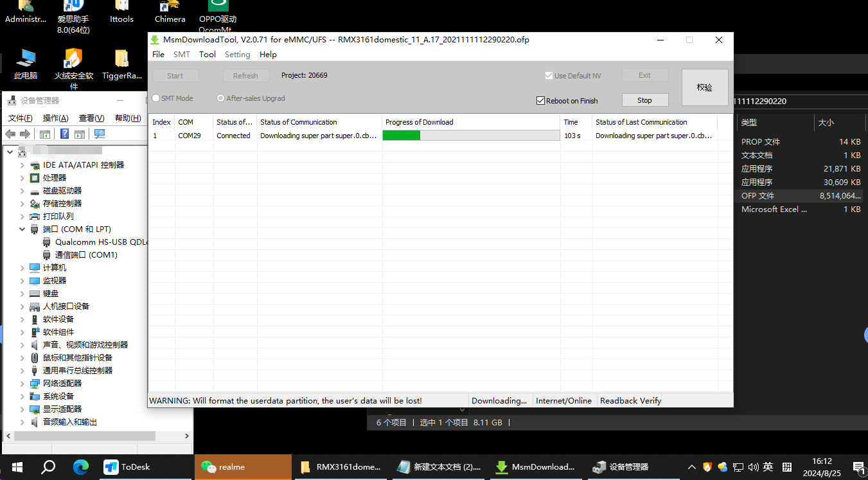This screenshot has width=868, height=480.
Task: Click the network icon in system tray
Action: (x=738, y=467)
